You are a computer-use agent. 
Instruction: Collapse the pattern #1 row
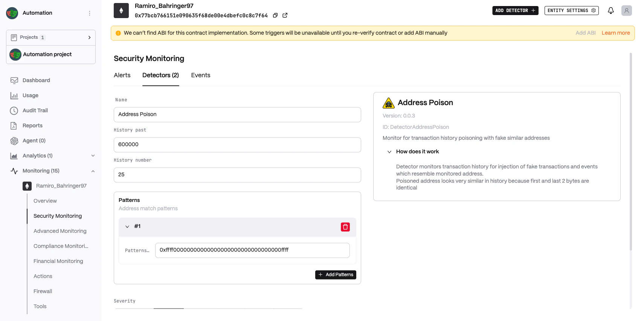click(127, 226)
